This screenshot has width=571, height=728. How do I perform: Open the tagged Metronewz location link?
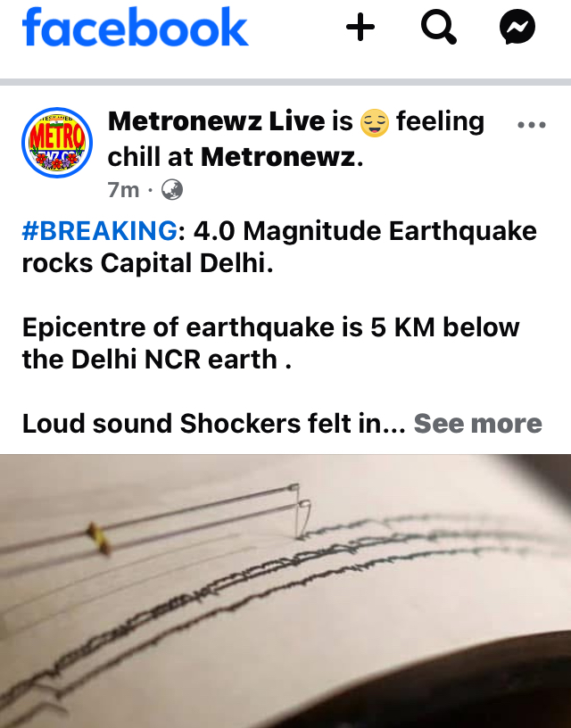tap(278, 157)
